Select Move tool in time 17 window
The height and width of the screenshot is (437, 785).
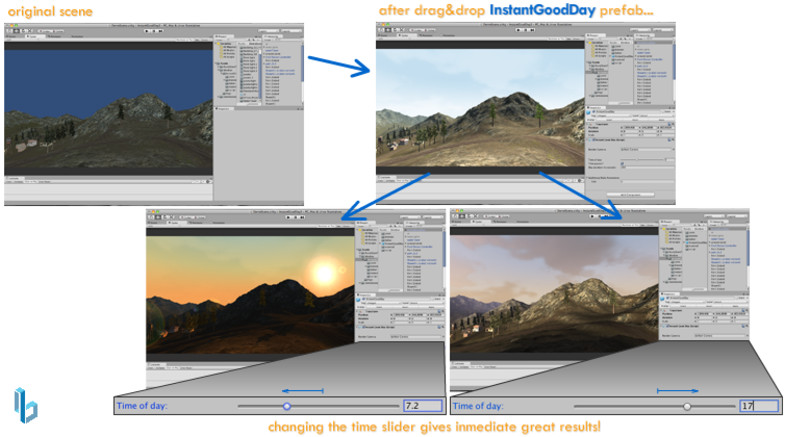[x=462, y=216]
